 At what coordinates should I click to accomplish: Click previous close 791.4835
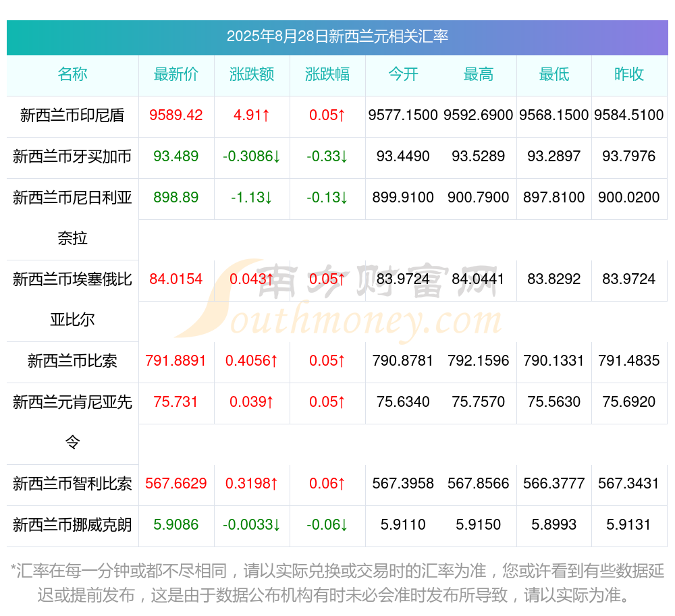(x=629, y=360)
